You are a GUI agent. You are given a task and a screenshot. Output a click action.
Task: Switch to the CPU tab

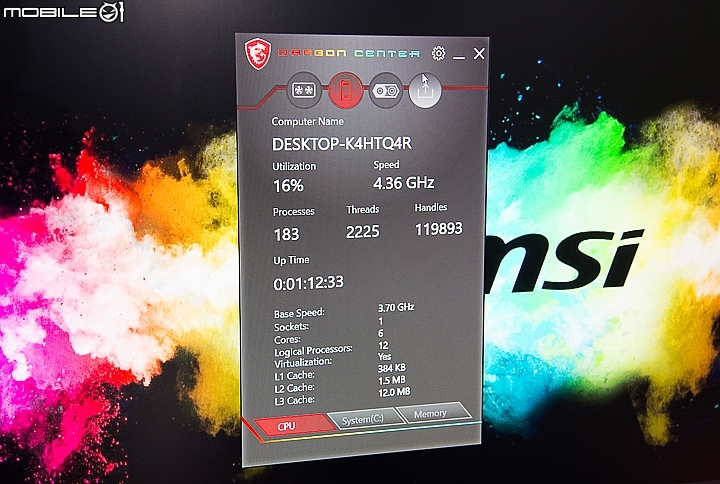(x=294, y=426)
